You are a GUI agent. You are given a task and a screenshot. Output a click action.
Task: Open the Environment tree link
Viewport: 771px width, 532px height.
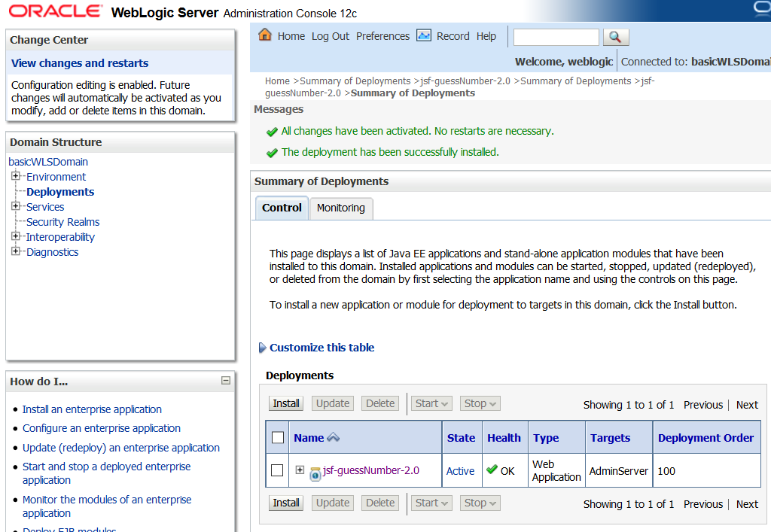[x=56, y=177]
